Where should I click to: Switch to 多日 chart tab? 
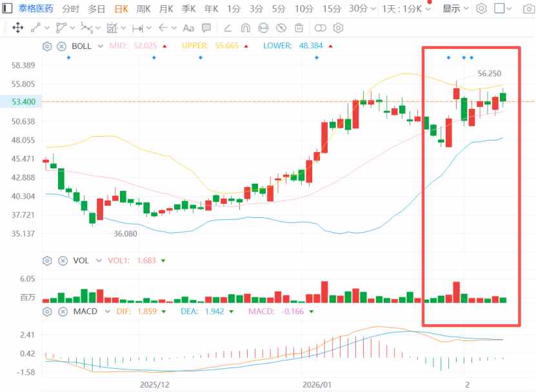(96, 8)
